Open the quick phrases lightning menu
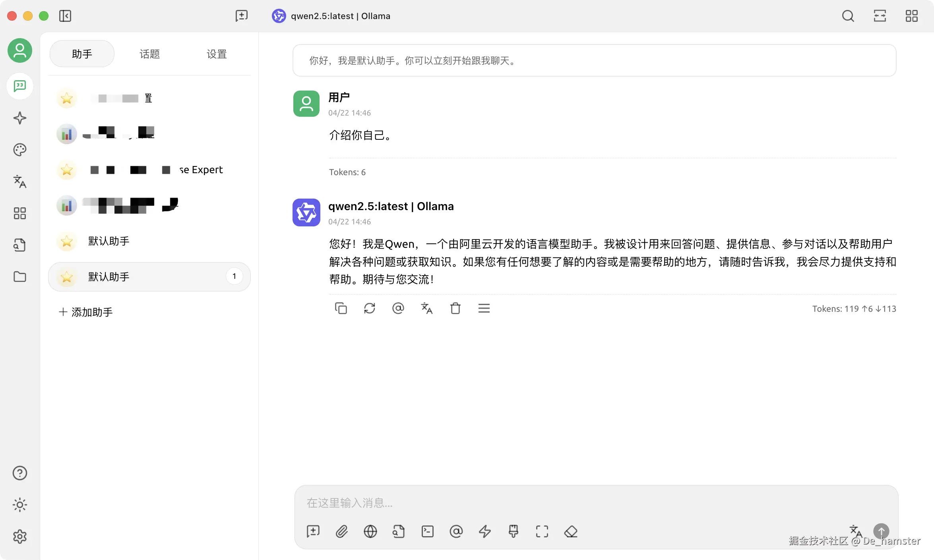 (484, 531)
